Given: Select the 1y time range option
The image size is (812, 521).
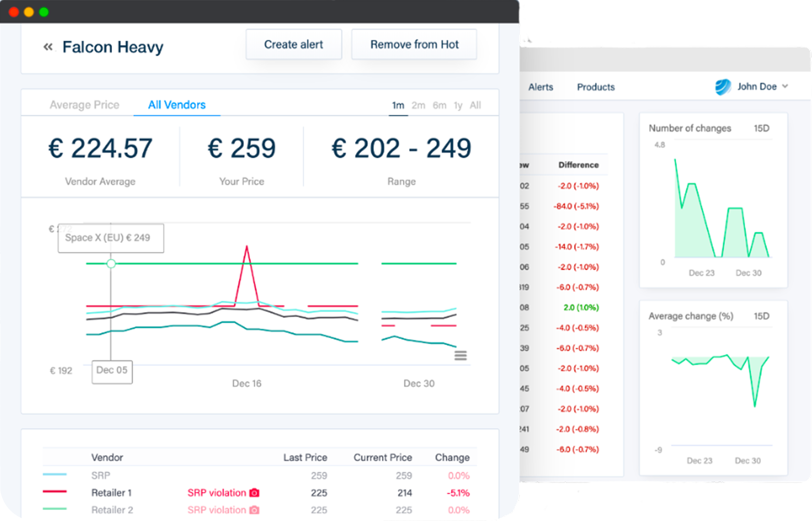Looking at the screenshot, I should 458,105.
